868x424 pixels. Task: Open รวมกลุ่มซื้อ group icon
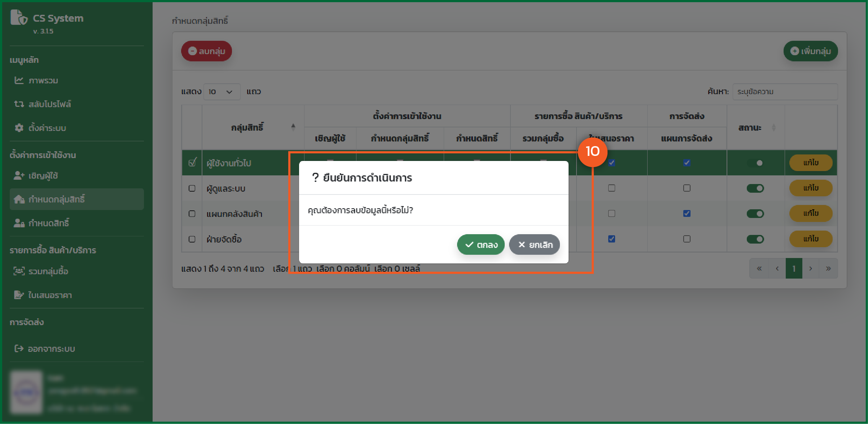click(x=19, y=271)
